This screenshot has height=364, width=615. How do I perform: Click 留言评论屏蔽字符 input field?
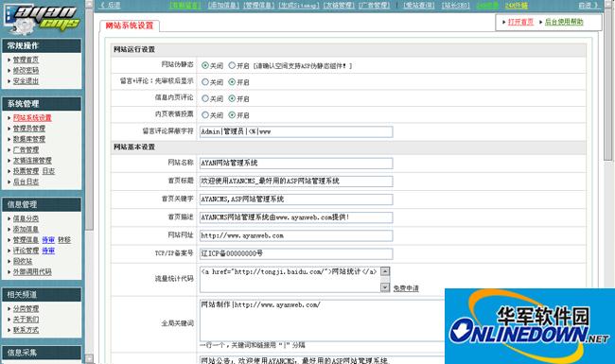pos(296,131)
